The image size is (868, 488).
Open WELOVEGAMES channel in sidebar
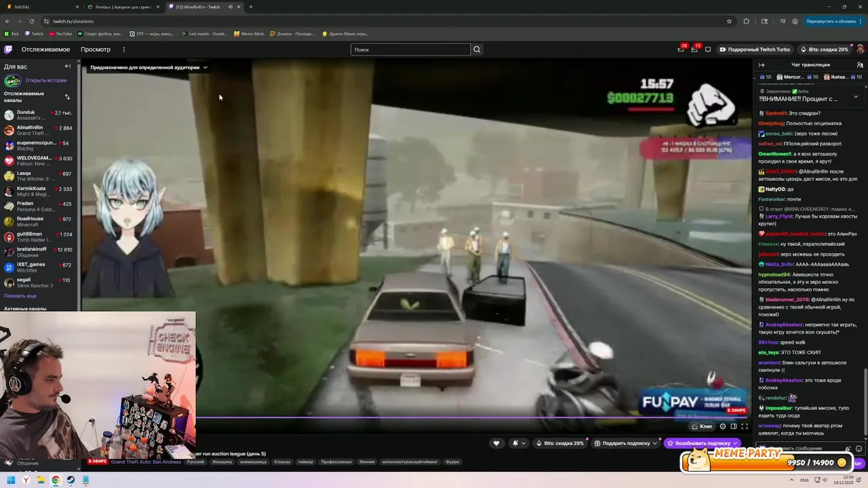(39, 161)
